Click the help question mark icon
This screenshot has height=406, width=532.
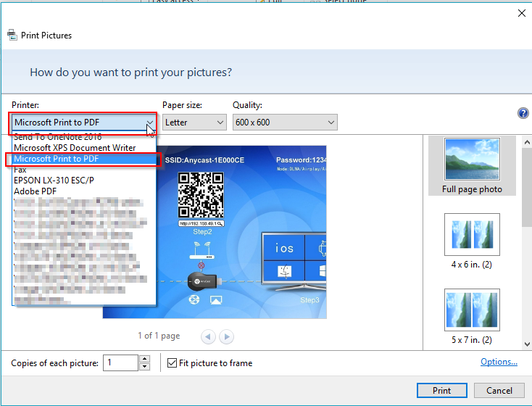[523, 113]
